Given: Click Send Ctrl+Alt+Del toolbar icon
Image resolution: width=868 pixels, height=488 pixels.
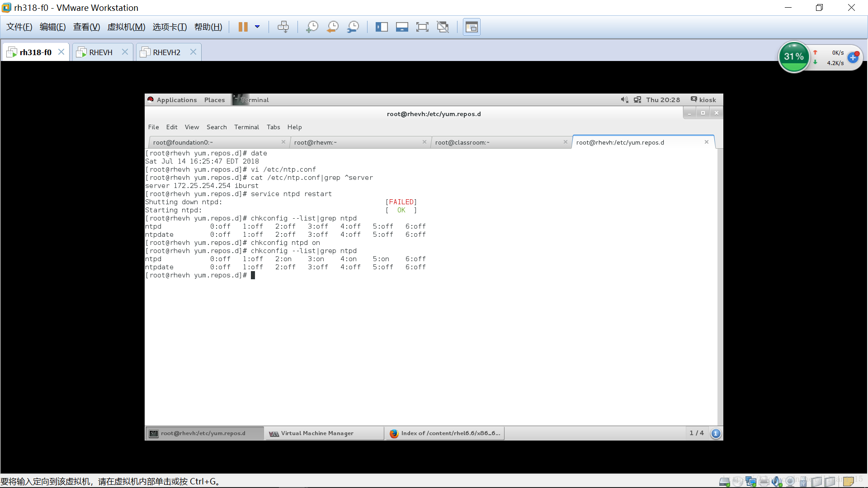Looking at the screenshot, I should pos(283,27).
